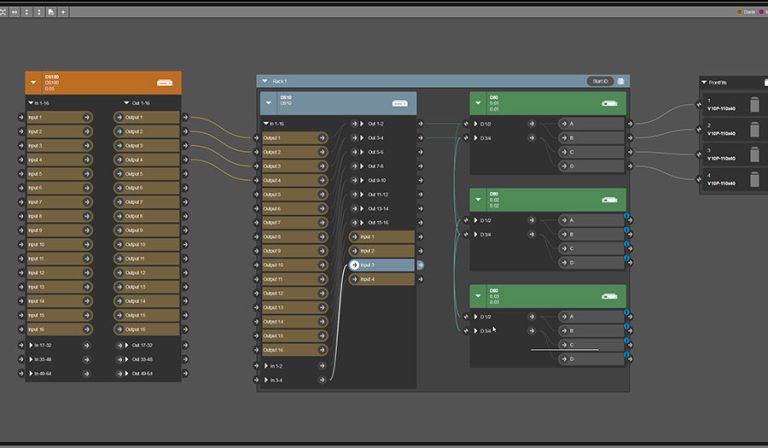This screenshot has height=448, width=768.
Task: Expand DS100 In 17-32 group
Action: pos(31,345)
